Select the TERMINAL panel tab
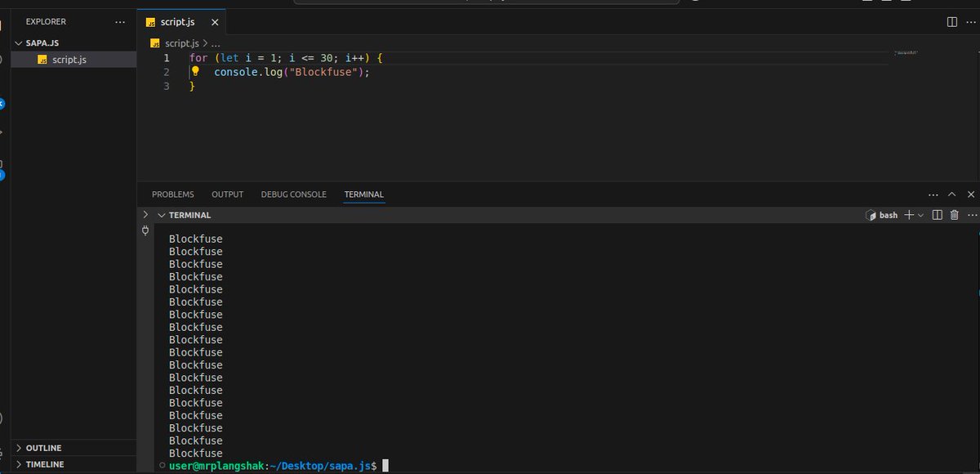Screen dimensions: 980x474 [364, 195]
